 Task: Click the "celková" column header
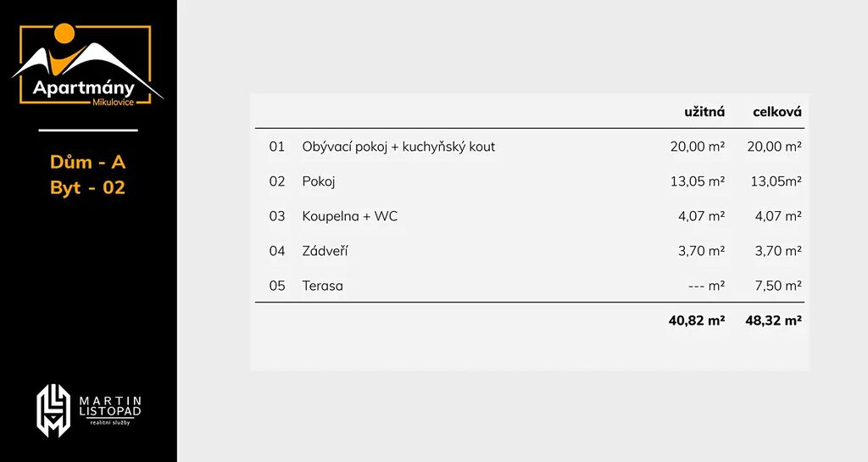pyautogui.click(x=777, y=112)
